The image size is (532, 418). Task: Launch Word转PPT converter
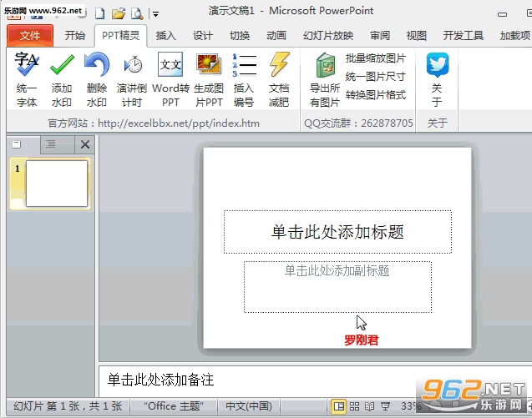click(x=170, y=79)
